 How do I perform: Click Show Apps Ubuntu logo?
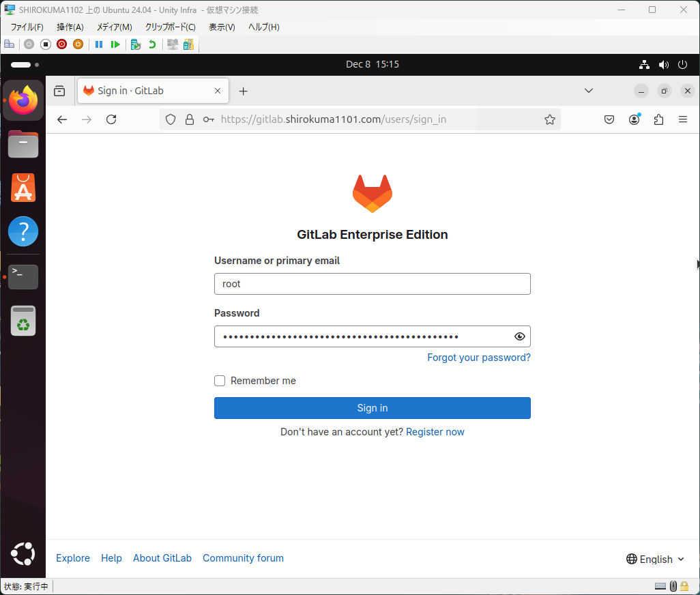pyautogui.click(x=23, y=554)
